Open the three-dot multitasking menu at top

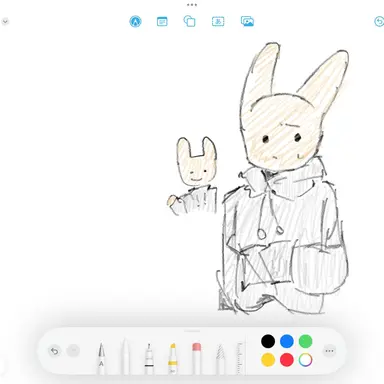coord(192,5)
